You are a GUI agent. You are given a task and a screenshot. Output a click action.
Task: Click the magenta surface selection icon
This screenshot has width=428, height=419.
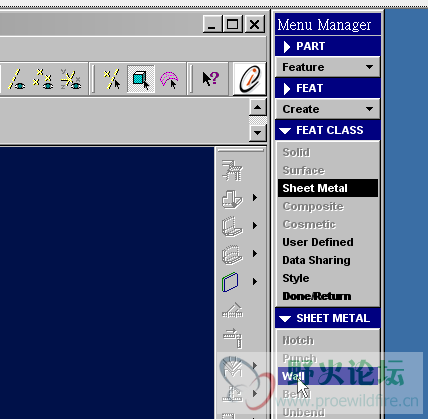coord(169,79)
